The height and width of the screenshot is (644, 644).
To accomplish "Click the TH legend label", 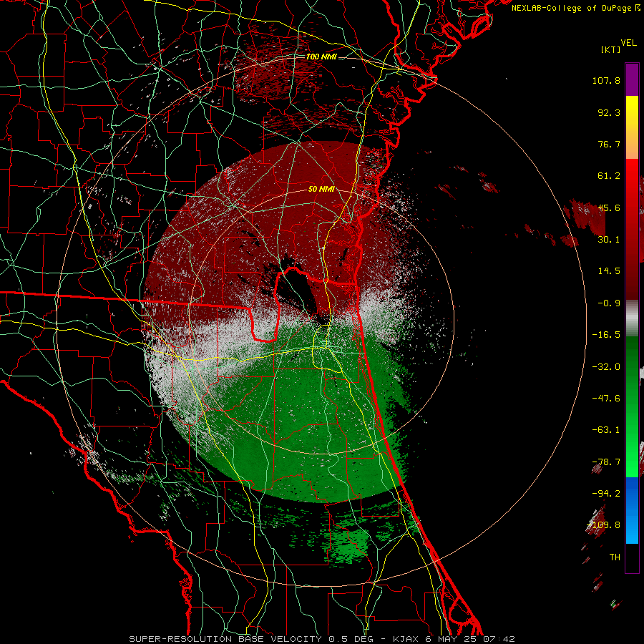I will [615, 557].
